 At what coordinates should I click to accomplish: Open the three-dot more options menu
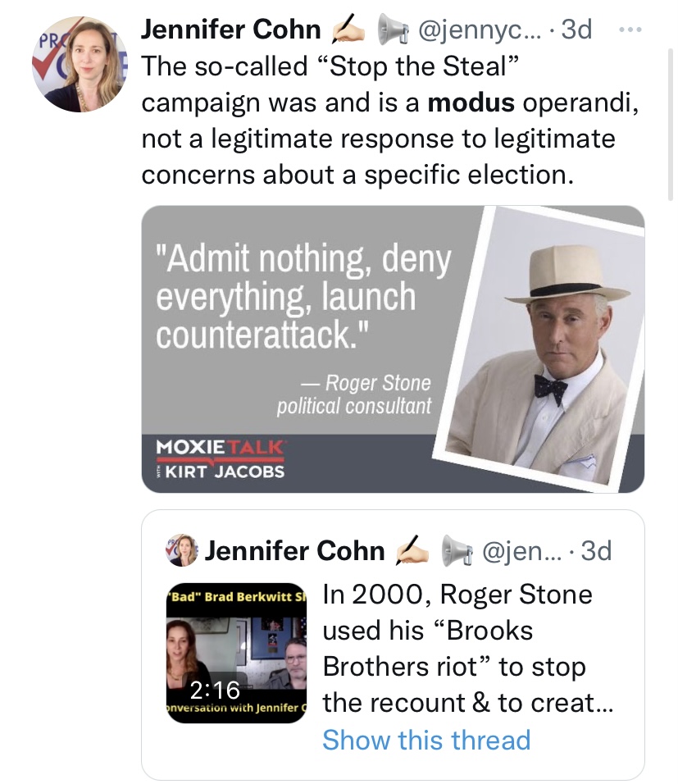(x=630, y=30)
